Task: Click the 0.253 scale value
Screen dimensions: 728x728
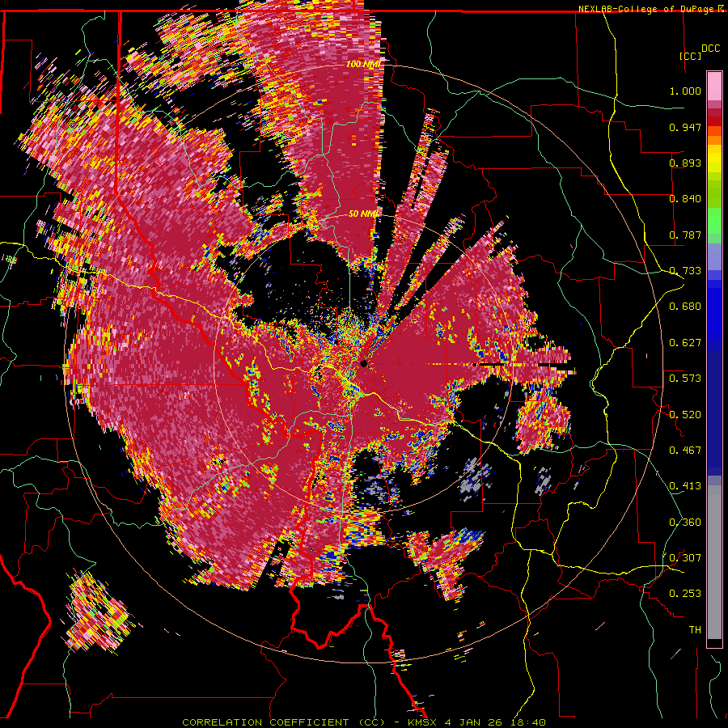Action: [685, 594]
